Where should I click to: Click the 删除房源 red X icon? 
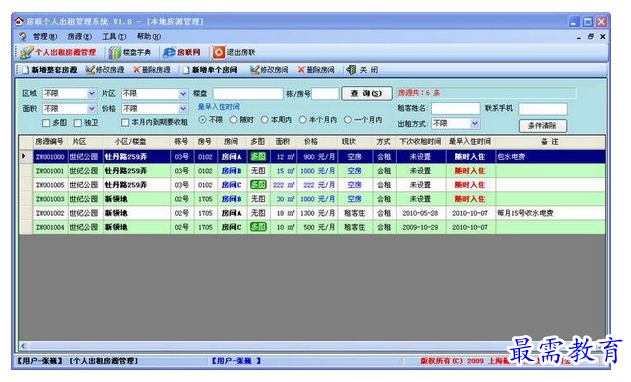[x=137, y=70]
